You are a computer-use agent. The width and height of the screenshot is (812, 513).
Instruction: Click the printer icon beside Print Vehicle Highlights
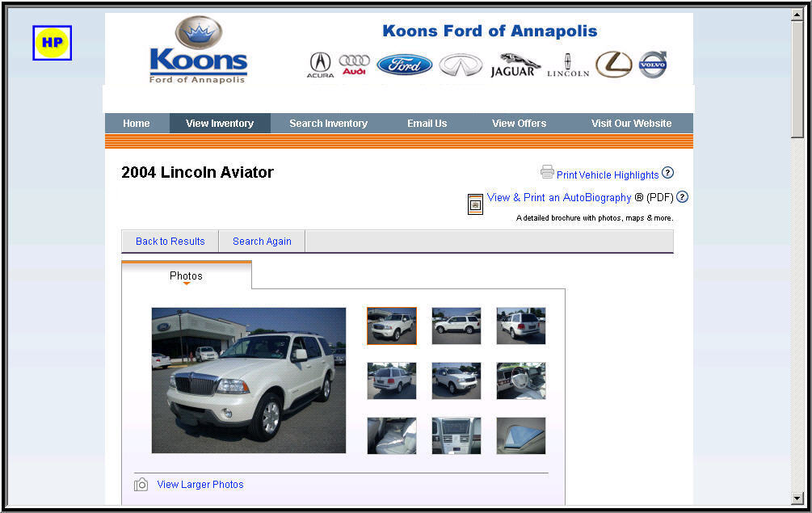[x=547, y=172]
